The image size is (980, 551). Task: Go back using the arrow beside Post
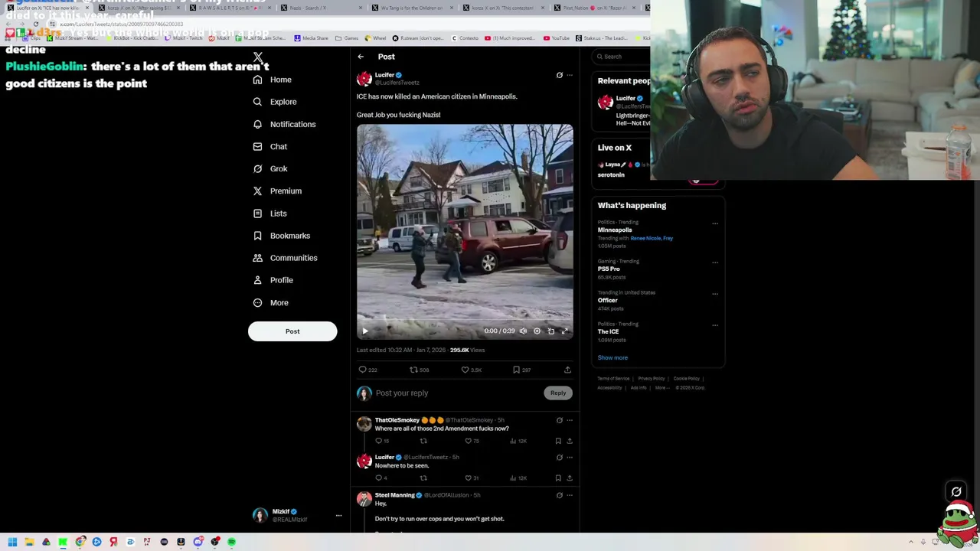click(x=361, y=57)
